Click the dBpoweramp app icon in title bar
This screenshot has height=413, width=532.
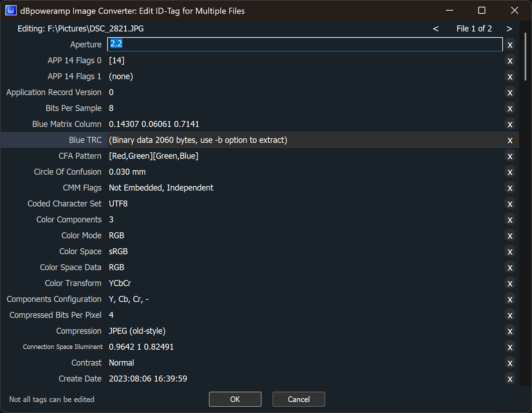11,11
